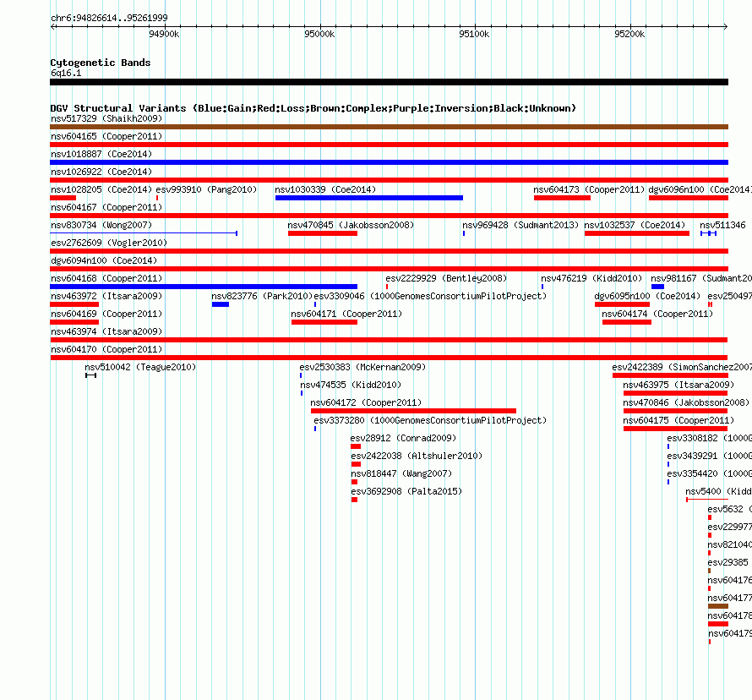Screen dimensions: 752x700
Task: Select the black 6q16.1 cytogenetic band bar
Action: (389, 82)
